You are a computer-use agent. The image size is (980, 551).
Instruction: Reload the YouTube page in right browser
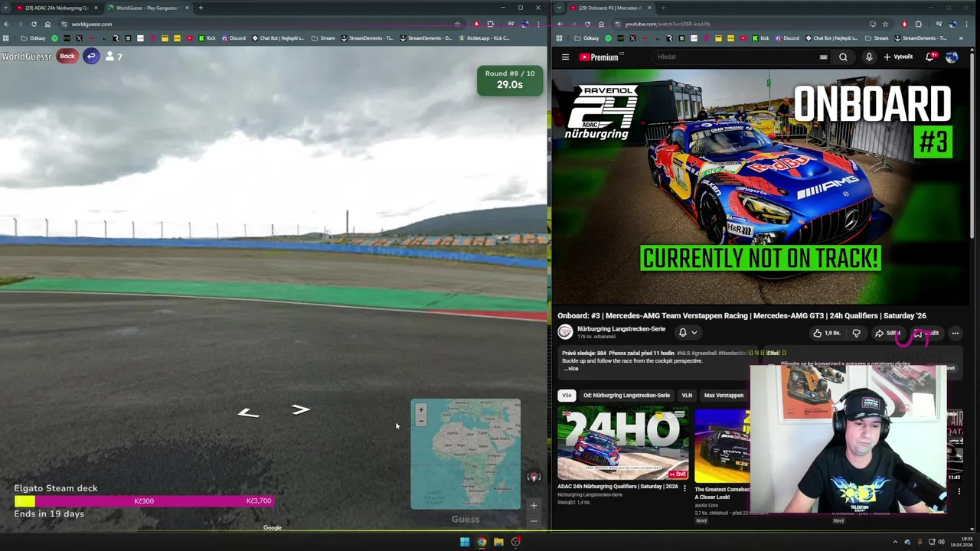coord(587,24)
